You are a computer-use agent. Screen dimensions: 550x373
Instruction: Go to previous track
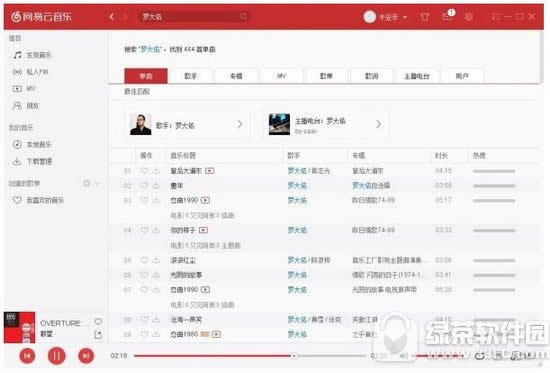(x=27, y=356)
